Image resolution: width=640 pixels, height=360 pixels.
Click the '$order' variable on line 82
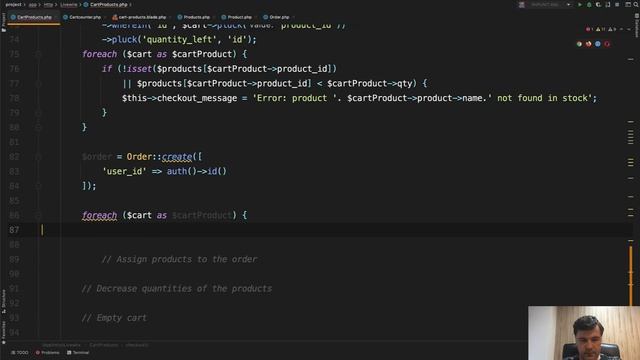[x=97, y=157]
